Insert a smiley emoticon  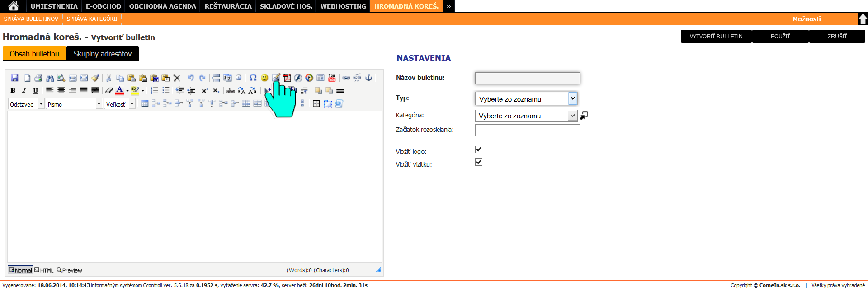[264, 78]
